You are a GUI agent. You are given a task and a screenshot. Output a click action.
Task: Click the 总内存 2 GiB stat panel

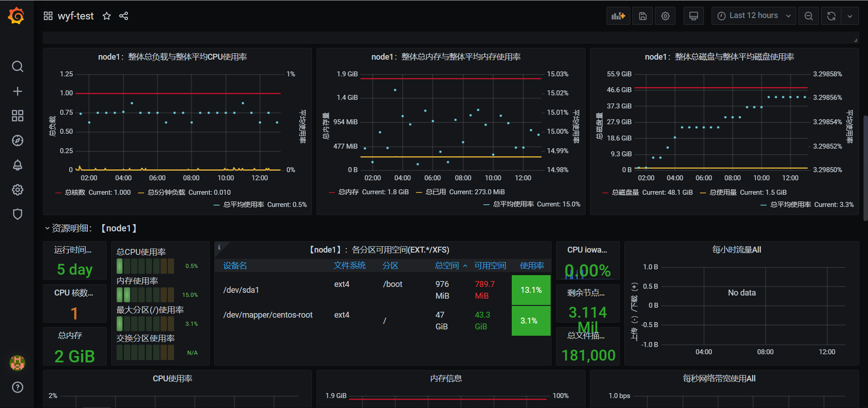75,346
